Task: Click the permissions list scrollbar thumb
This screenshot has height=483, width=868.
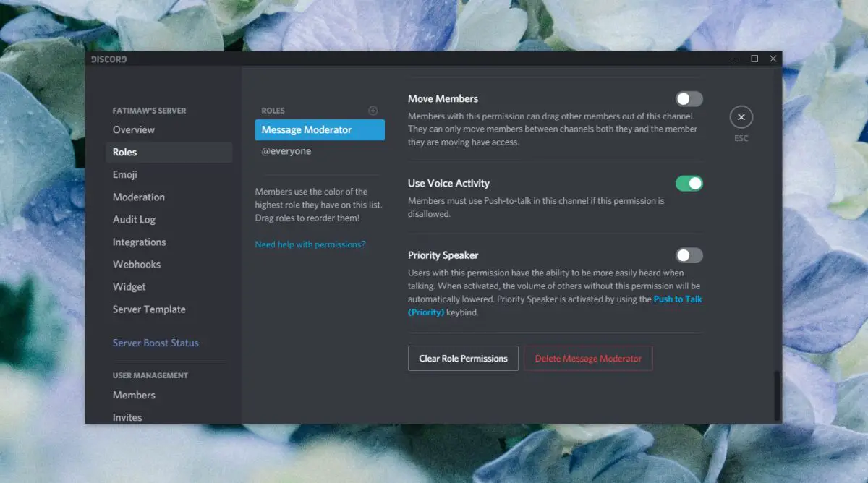Action: [x=778, y=395]
